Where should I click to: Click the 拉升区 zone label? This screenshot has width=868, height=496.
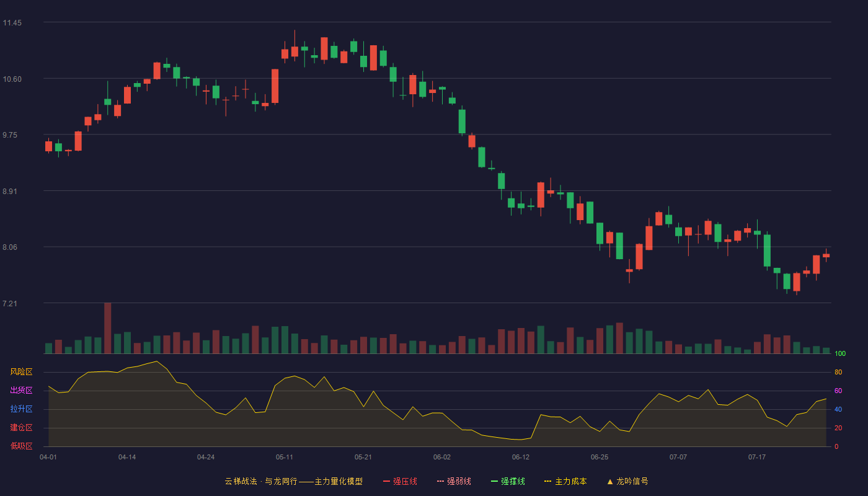pos(21,409)
